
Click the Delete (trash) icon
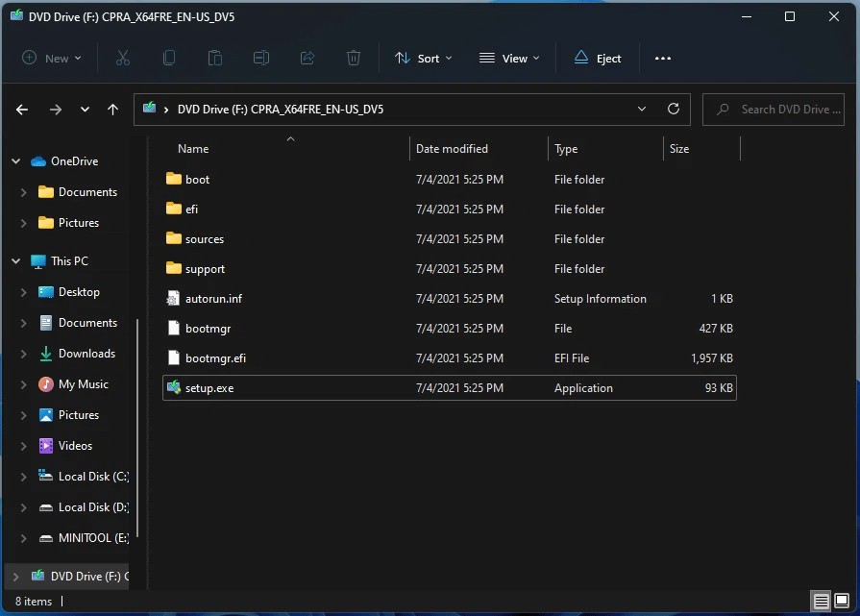pos(353,58)
